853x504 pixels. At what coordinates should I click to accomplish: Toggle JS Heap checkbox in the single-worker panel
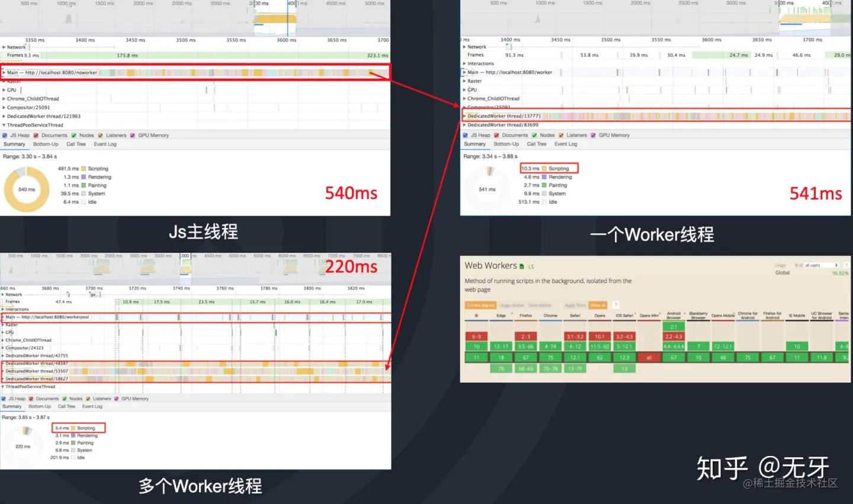point(466,135)
